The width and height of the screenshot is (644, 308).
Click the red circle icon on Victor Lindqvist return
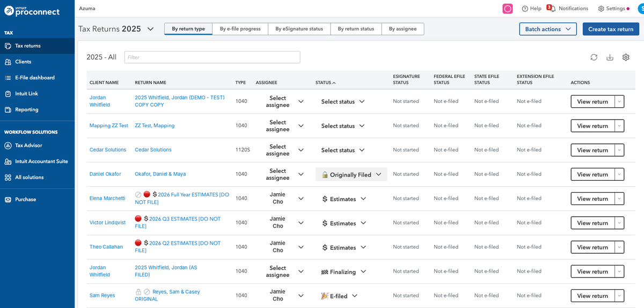pos(138,218)
